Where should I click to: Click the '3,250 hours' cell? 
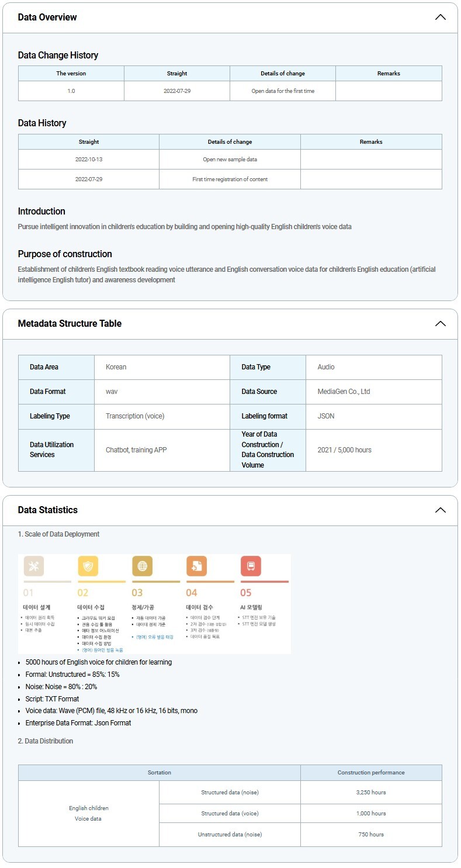coord(371,793)
